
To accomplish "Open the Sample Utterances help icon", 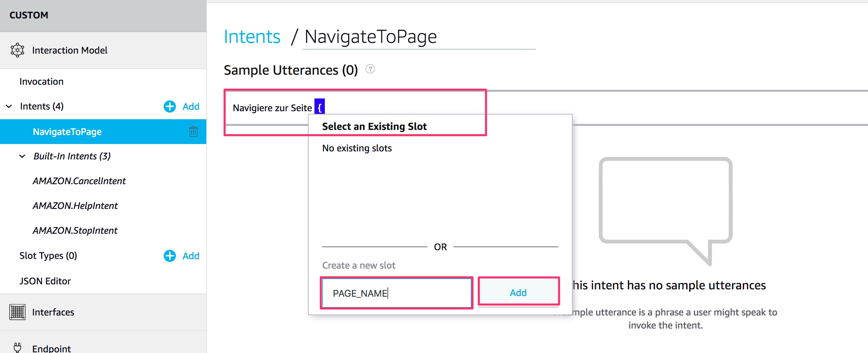I will click(370, 69).
